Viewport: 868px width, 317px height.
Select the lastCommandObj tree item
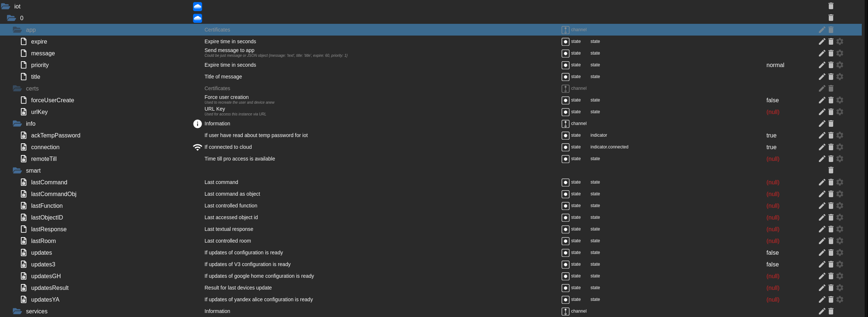54,194
